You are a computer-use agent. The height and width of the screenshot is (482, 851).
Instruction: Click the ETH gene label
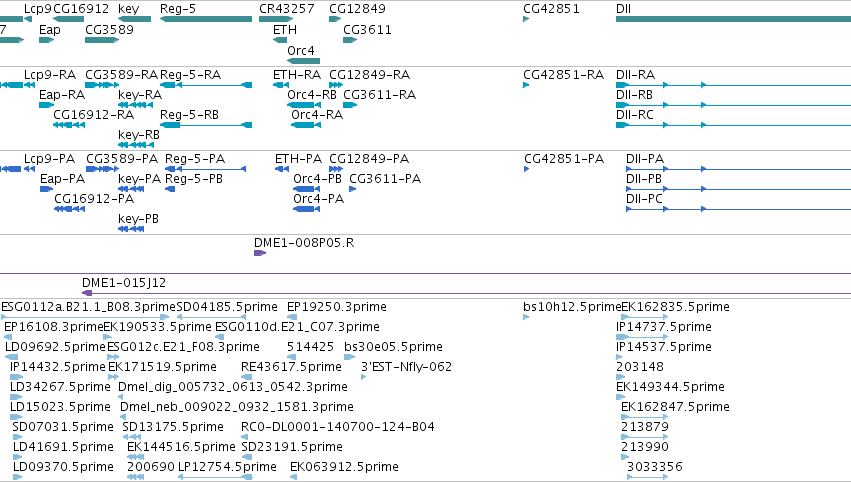[x=285, y=30]
